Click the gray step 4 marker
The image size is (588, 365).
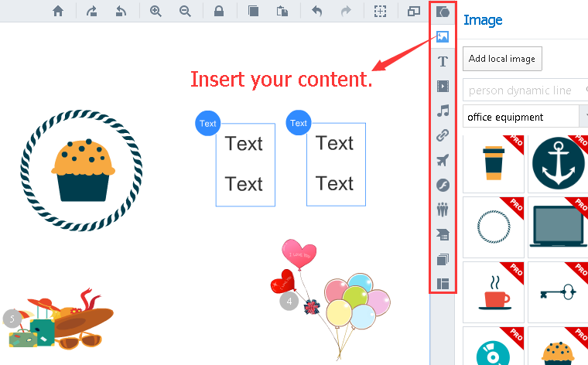pyautogui.click(x=289, y=302)
